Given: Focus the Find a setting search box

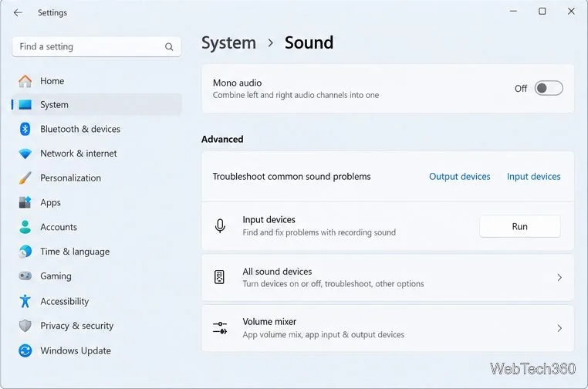Looking at the screenshot, I should coord(96,47).
